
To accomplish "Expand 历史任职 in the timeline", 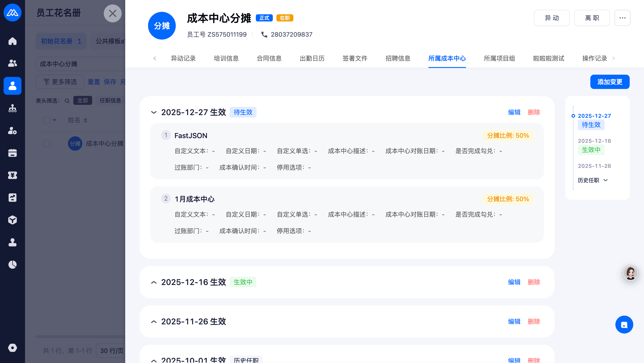I will tap(593, 180).
